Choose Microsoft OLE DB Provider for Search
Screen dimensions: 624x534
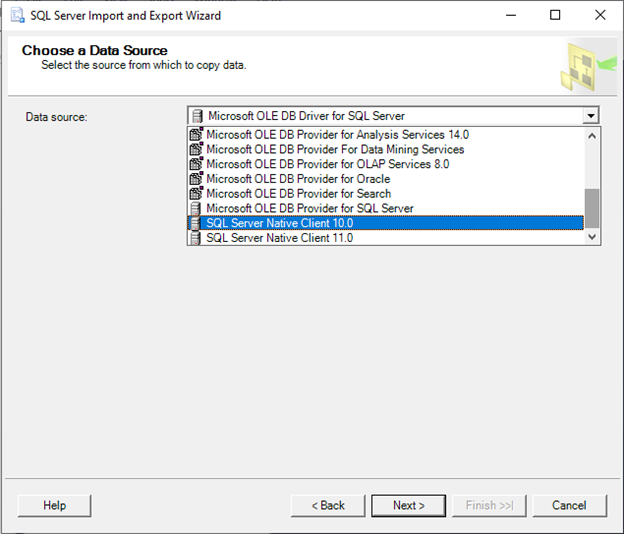click(385, 194)
